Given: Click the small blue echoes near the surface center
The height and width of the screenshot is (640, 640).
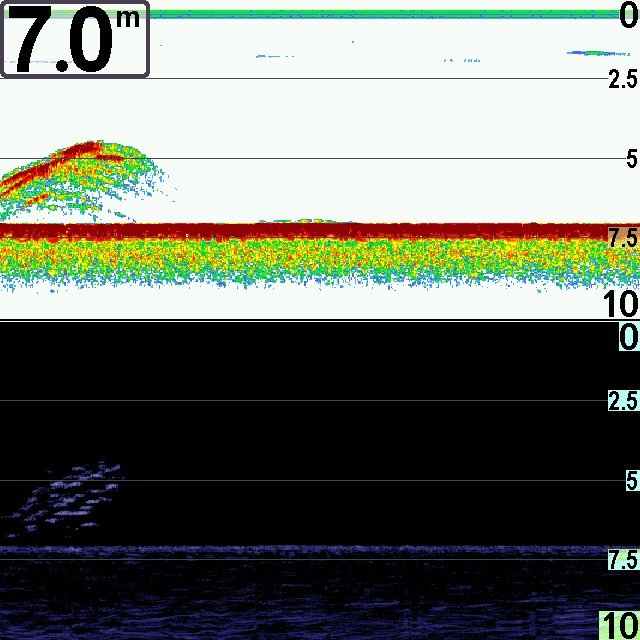Looking at the screenshot, I should click(x=275, y=57).
